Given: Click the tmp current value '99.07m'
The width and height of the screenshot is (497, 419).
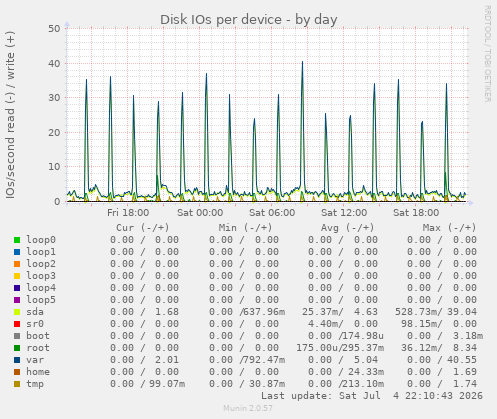Looking at the screenshot, I should click(167, 384).
